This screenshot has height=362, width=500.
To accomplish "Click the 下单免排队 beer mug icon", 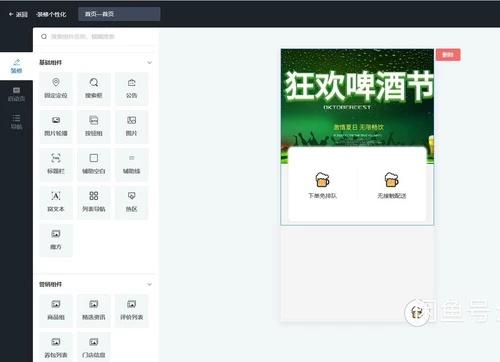I will click(x=322, y=180).
